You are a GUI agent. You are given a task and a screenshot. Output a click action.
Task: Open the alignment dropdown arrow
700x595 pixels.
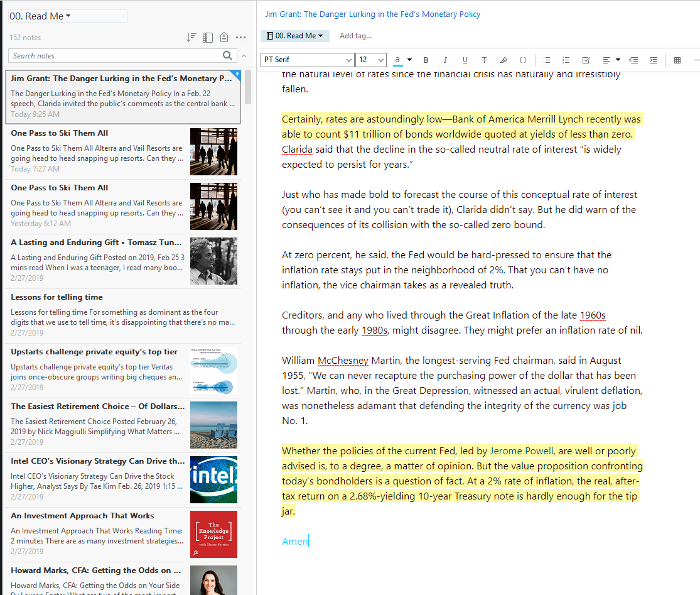click(x=618, y=60)
